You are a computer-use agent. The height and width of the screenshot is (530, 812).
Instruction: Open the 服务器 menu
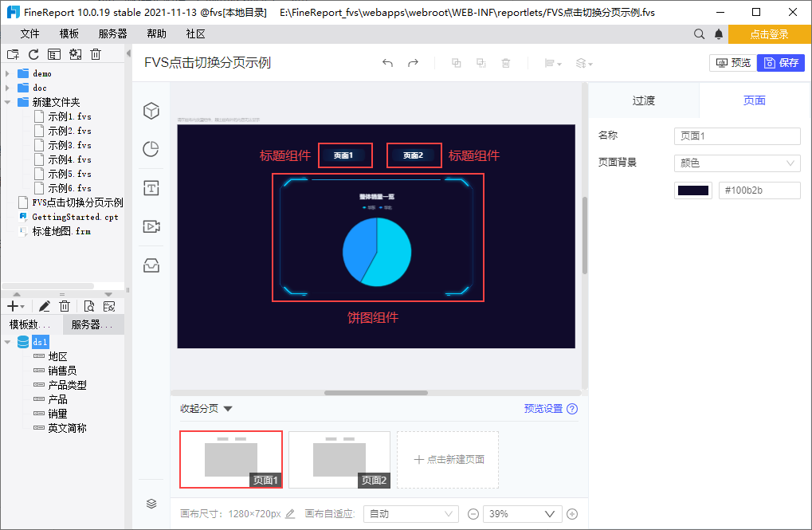(112, 34)
